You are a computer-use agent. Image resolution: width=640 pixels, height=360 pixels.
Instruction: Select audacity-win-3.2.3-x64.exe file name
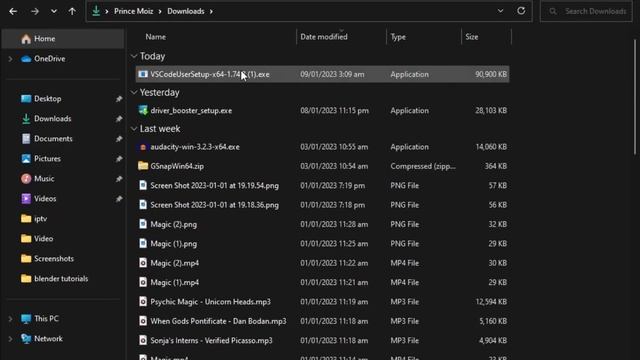[x=195, y=147]
